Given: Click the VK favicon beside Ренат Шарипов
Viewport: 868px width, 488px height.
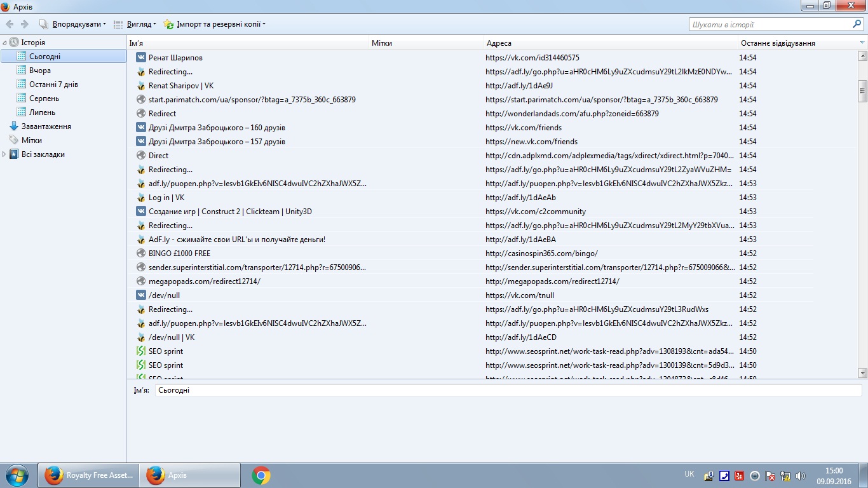Looking at the screenshot, I should click(141, 57).
